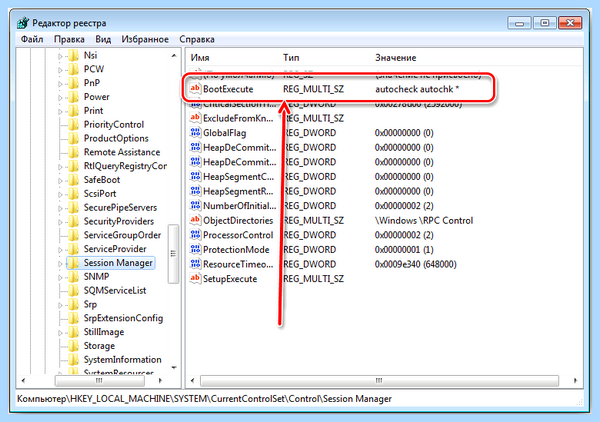Image resolution: width=600 pixels, height=422 pixels.
Task: Click the values pane horizontal scroll left arrow
Action: pyautogui.click(x=192, y=381)
